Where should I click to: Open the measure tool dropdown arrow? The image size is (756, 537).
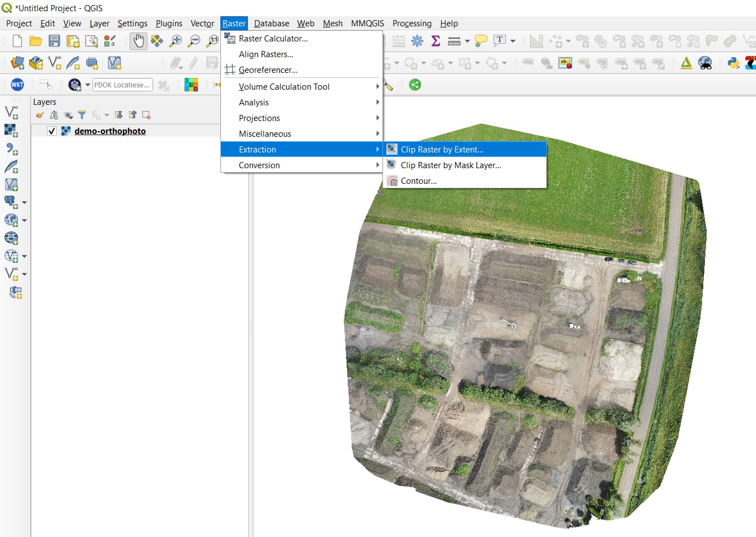pos(467,41)
